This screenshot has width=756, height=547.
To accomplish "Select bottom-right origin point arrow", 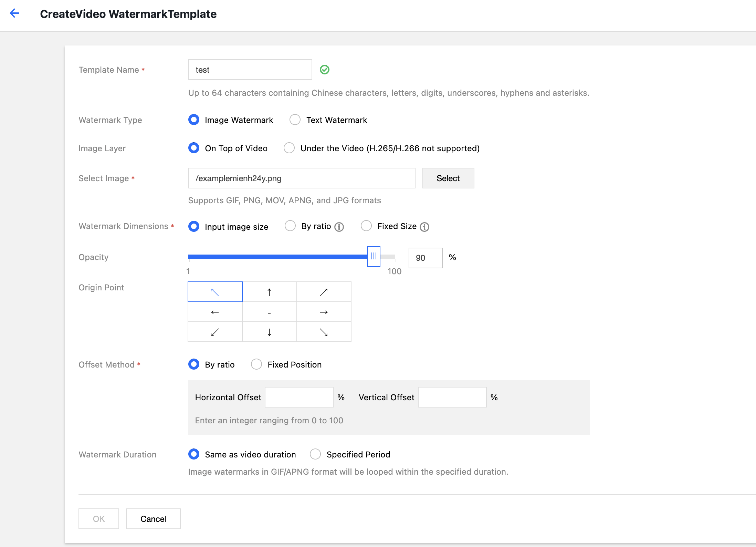I will pyautogui.click(x=324, y=332).
